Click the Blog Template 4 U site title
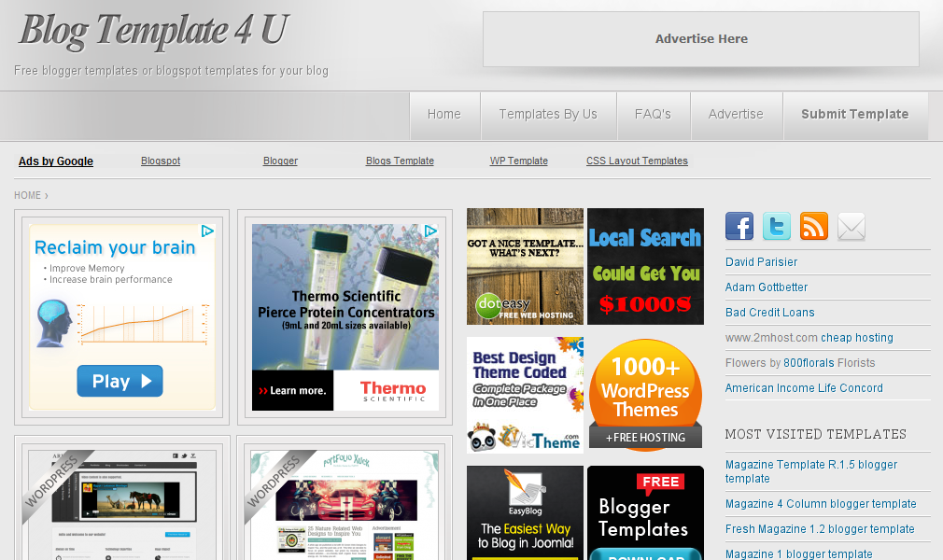This screenshot has width=943, height=560. coord(155,30)
